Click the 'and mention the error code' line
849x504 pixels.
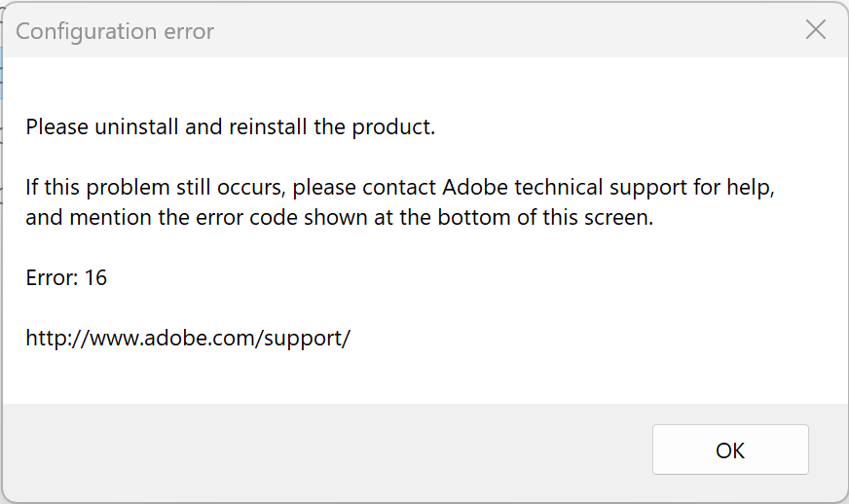(x=339, y=217)
